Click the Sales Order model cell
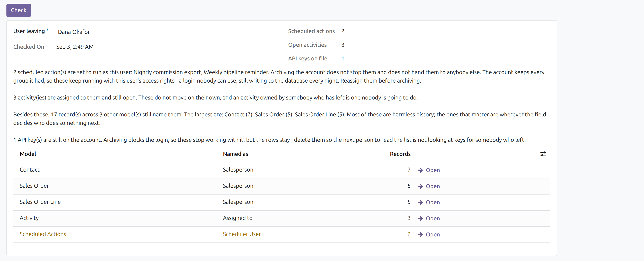The width and height of the screenshot is (644, 261). (34, 186)
